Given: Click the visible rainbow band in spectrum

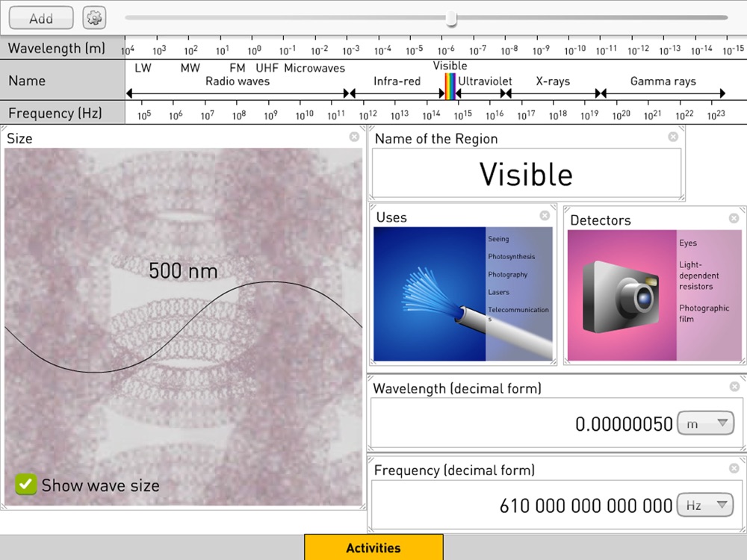Looking at the screenshot, I should (450, 86).
